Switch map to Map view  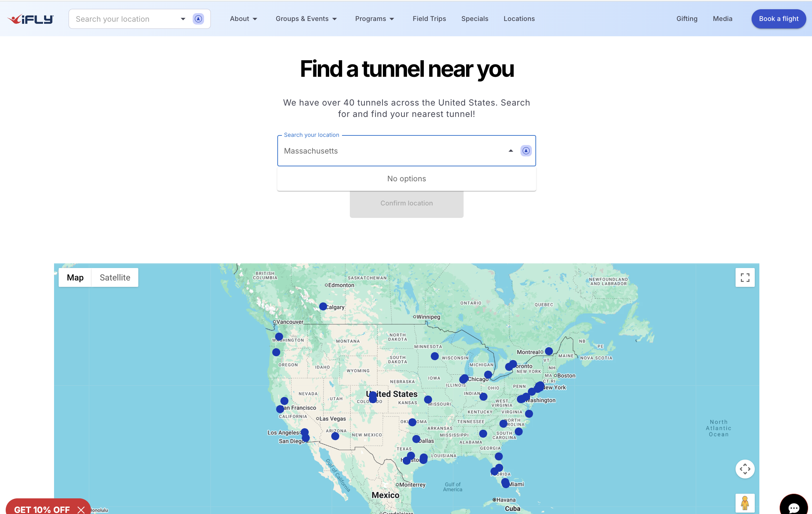[x=75, y=277]
